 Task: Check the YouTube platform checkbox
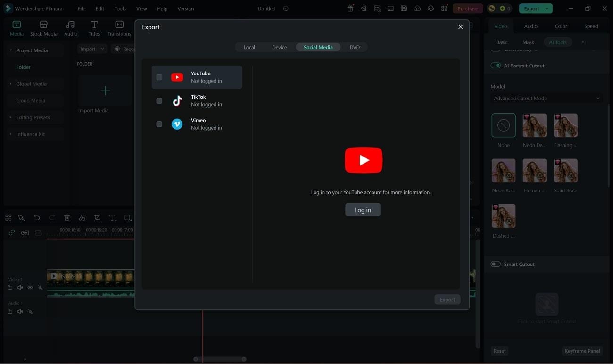[159, 77]
